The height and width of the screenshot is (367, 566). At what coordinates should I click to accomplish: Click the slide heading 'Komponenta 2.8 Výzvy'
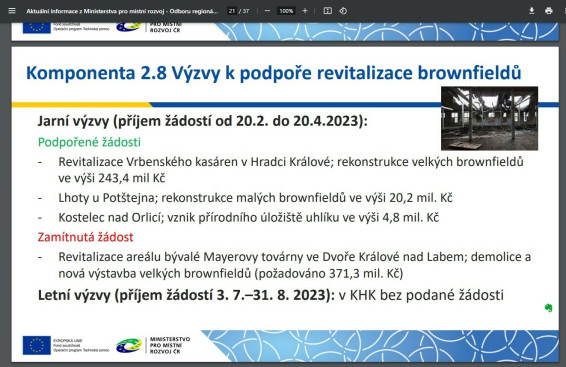tap(274, 73)
